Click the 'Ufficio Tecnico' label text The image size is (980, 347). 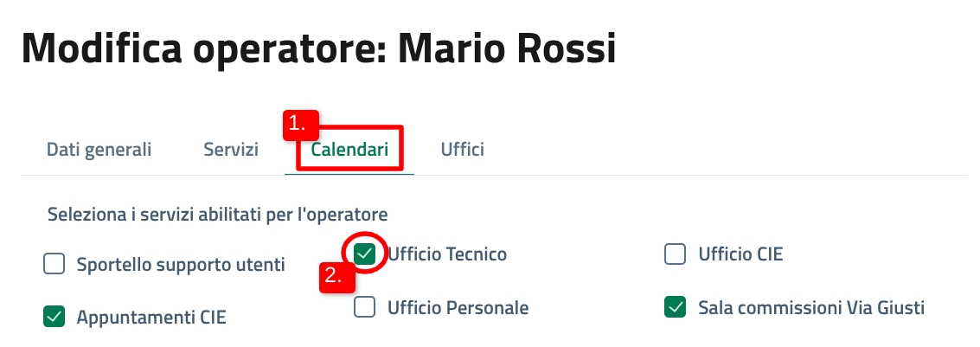[447, 254]
